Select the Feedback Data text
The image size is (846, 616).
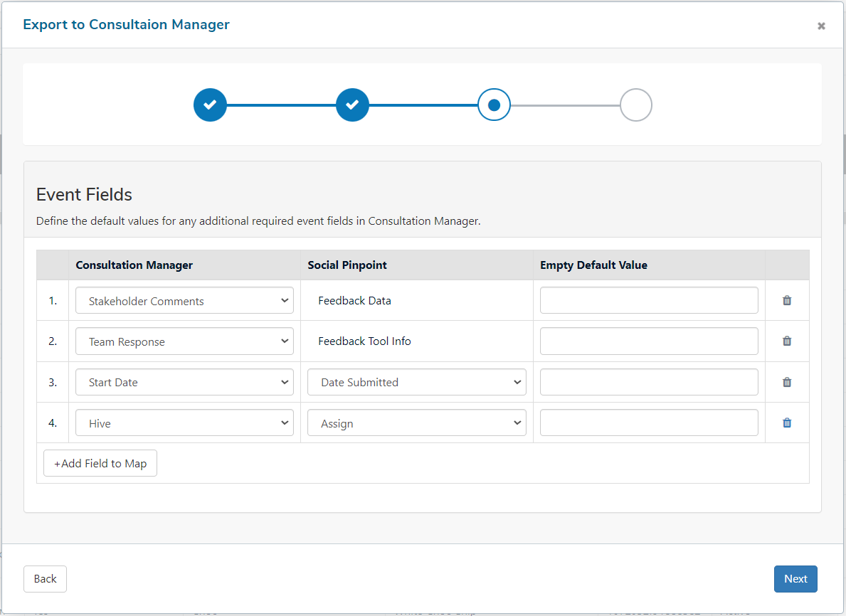pos(354,300)
